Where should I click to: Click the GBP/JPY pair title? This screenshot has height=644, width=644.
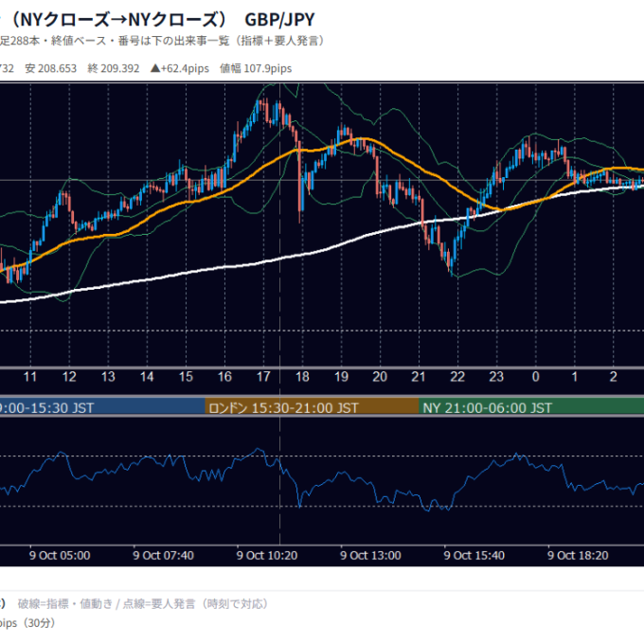click(279, 20)
